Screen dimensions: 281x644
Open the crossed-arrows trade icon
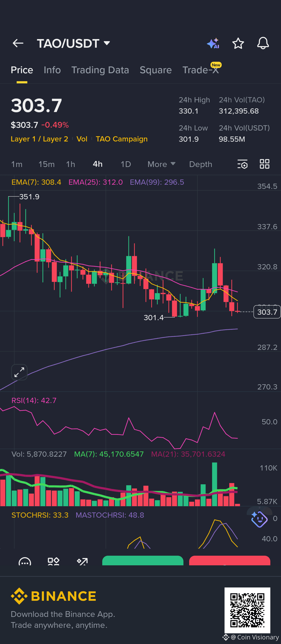coord(82,562)
